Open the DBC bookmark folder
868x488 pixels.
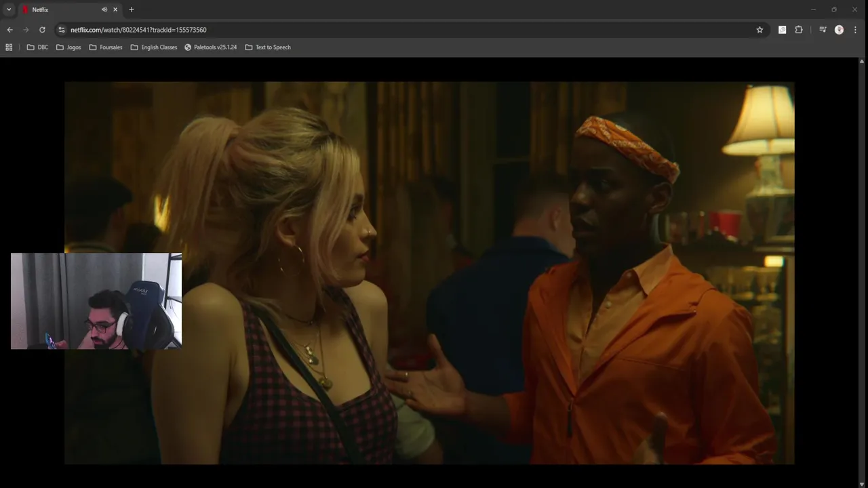[37, 47]
